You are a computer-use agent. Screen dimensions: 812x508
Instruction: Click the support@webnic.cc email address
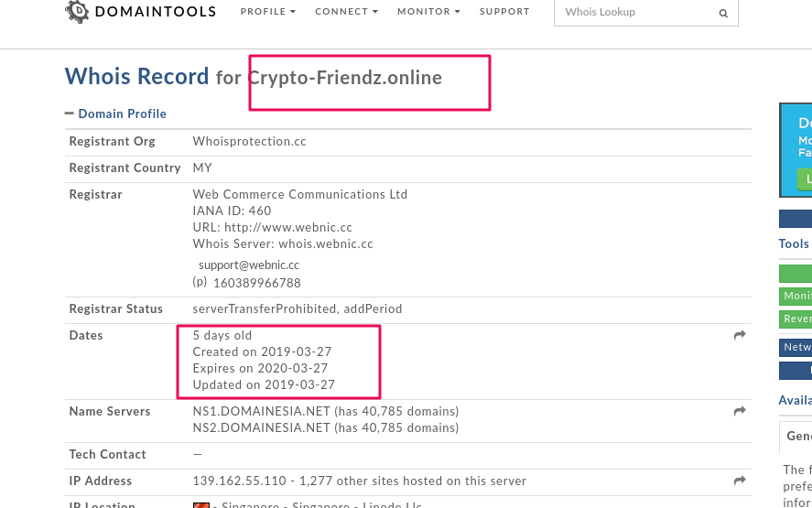tap(249, 265)
